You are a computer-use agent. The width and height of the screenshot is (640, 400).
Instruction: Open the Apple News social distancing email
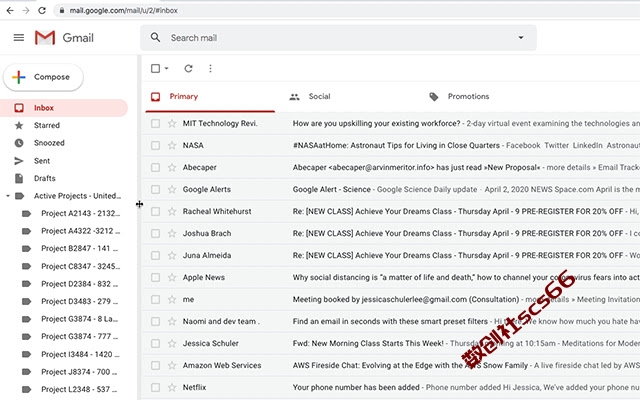tap(465, 278)
